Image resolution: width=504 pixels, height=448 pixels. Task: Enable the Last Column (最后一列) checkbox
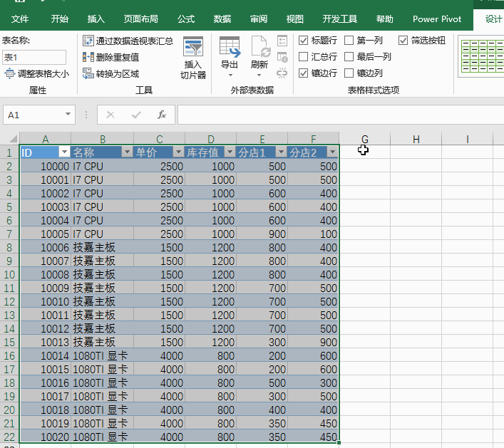click(349, 57)
